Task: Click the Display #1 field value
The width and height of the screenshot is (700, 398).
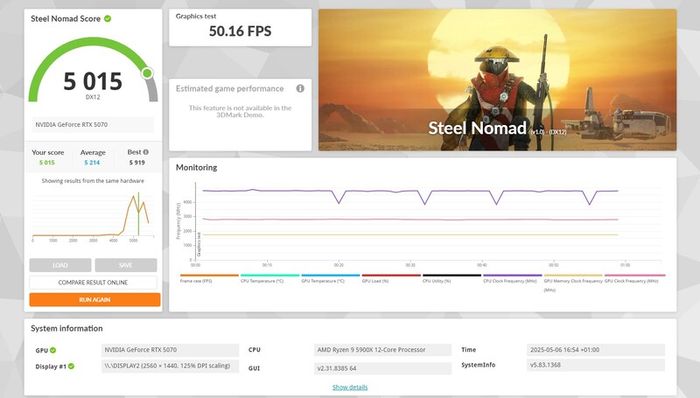Action: tap(170, 366)
